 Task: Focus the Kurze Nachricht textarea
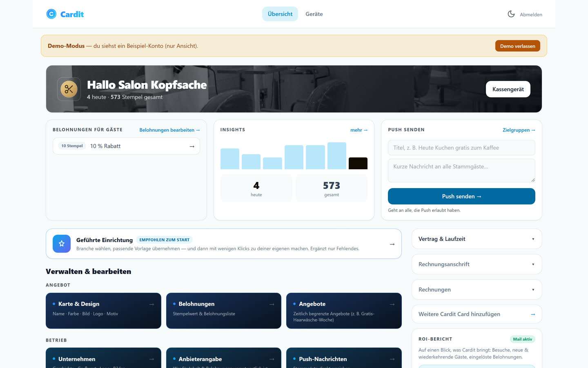(x=461, y=170)
